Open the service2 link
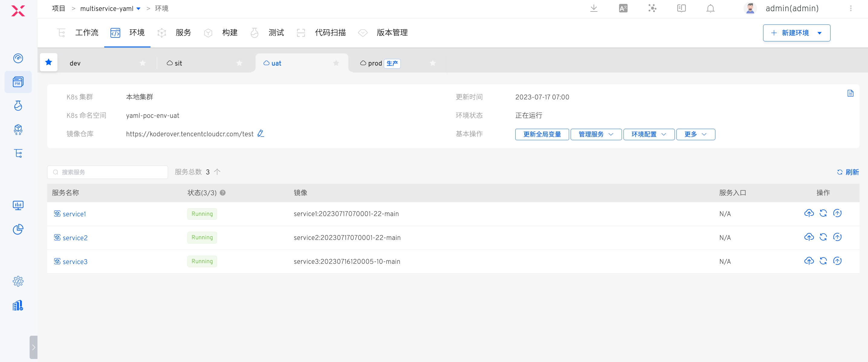The height and width of the screenshot is (362, 868). point(75,238)
